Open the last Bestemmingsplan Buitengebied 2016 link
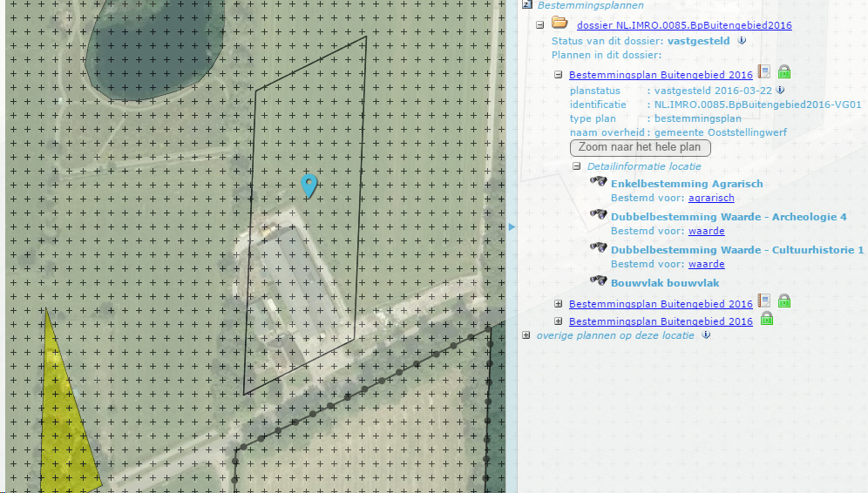Viewport: 868px width, 493px height. pos(661,321)
